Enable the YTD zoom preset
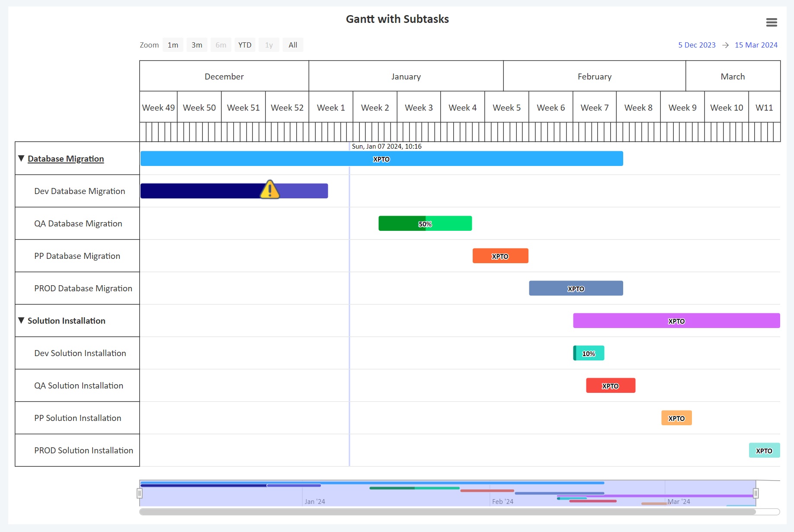Screen dimensions: 794x532 click(x=245, y=45)
